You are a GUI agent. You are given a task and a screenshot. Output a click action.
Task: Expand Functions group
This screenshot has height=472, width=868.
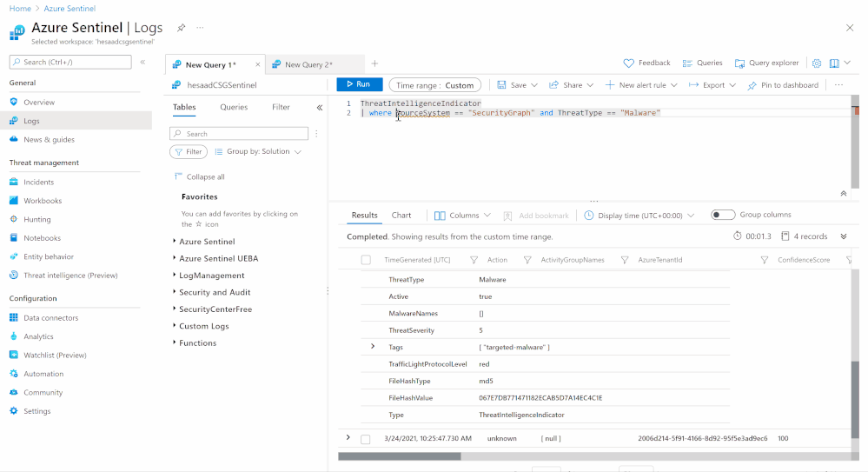[174, 342]
